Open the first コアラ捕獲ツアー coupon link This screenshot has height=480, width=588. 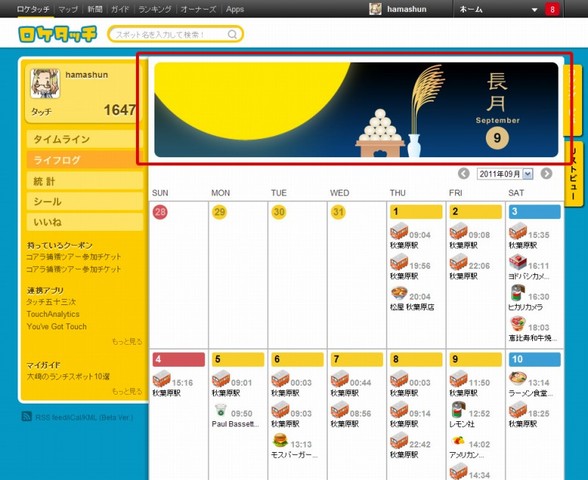(x=74, y=257)
